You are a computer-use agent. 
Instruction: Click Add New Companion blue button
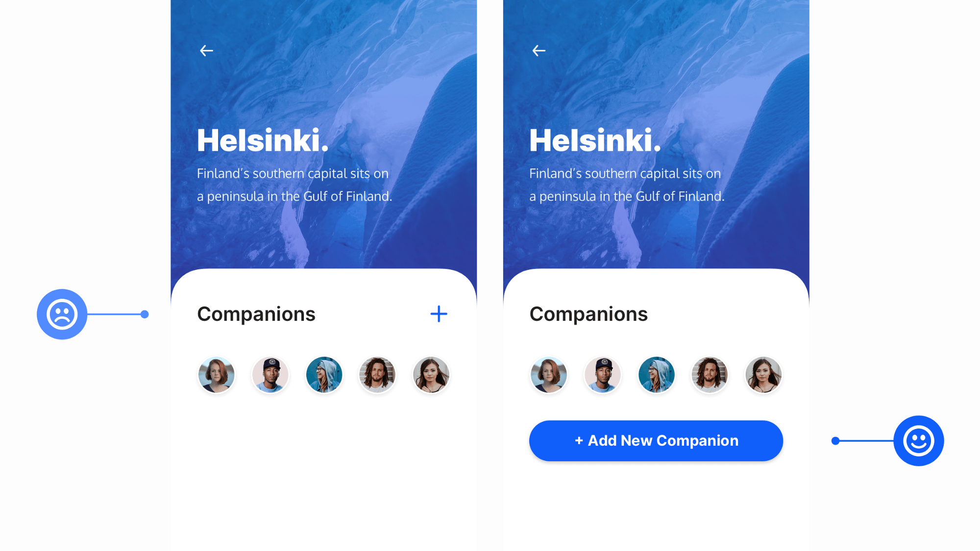[656, 441]
